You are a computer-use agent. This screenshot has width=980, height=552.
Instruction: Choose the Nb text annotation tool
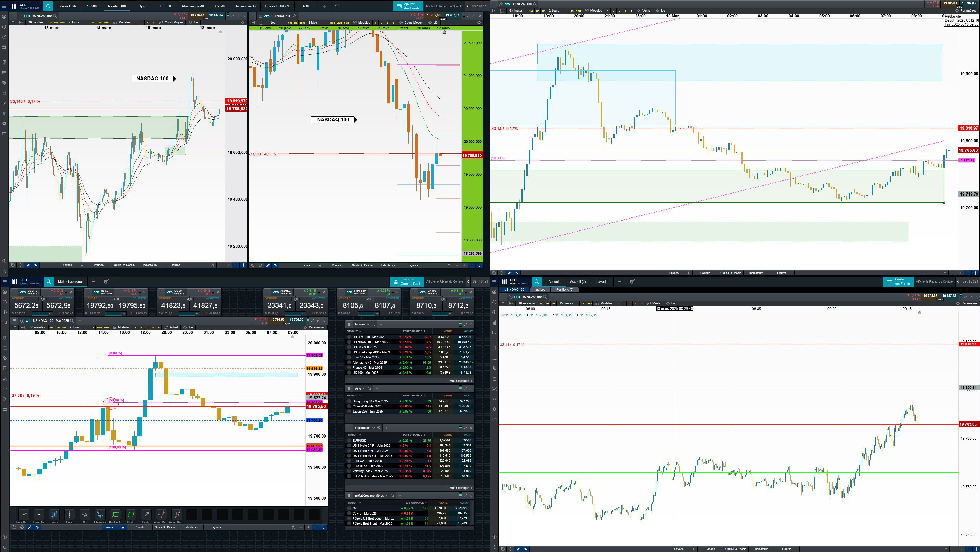pyautogui.click(x=85, y=515)
